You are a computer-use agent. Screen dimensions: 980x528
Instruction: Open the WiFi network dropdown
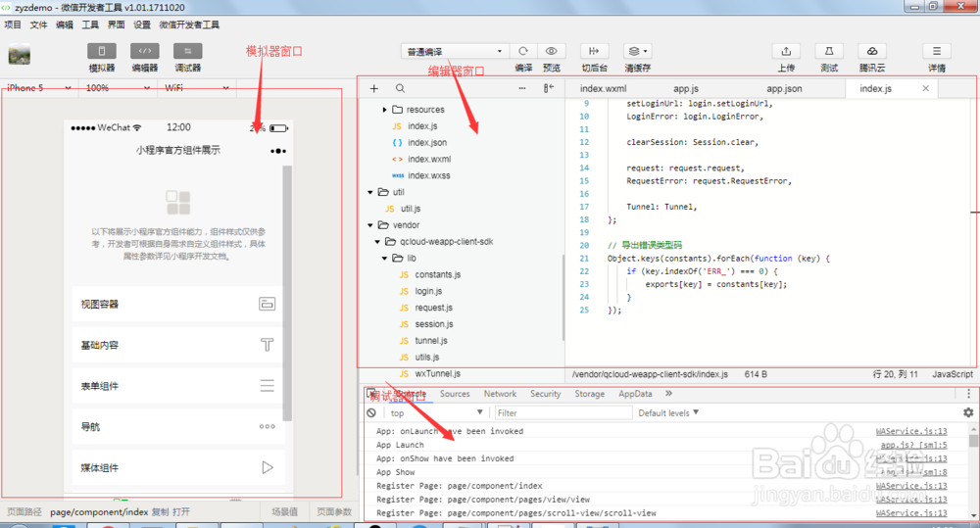click(196, 88)
